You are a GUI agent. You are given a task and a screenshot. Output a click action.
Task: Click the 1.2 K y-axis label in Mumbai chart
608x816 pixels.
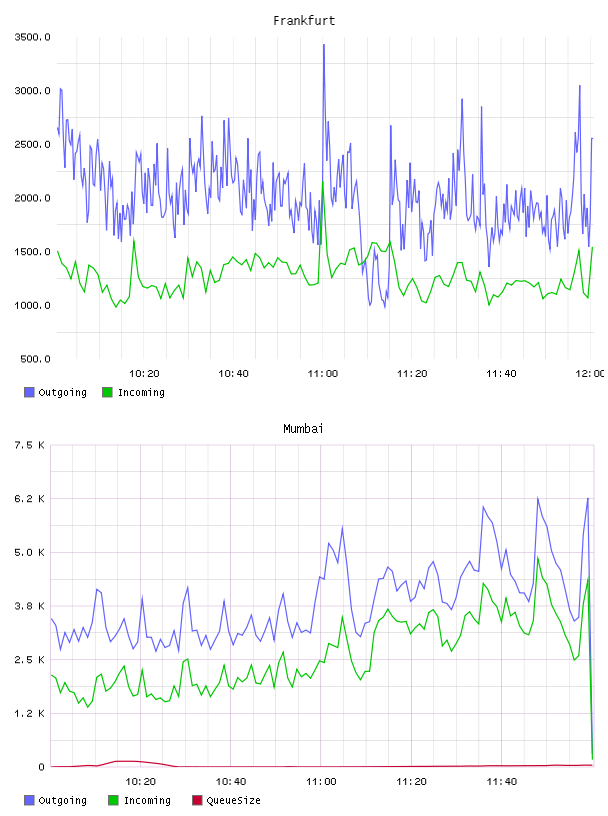click(30, 713)
